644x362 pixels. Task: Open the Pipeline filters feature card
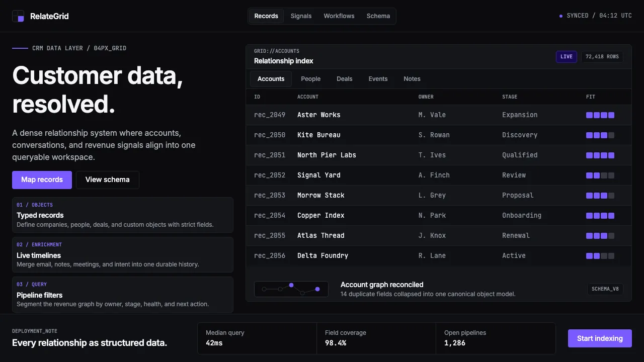123,294
